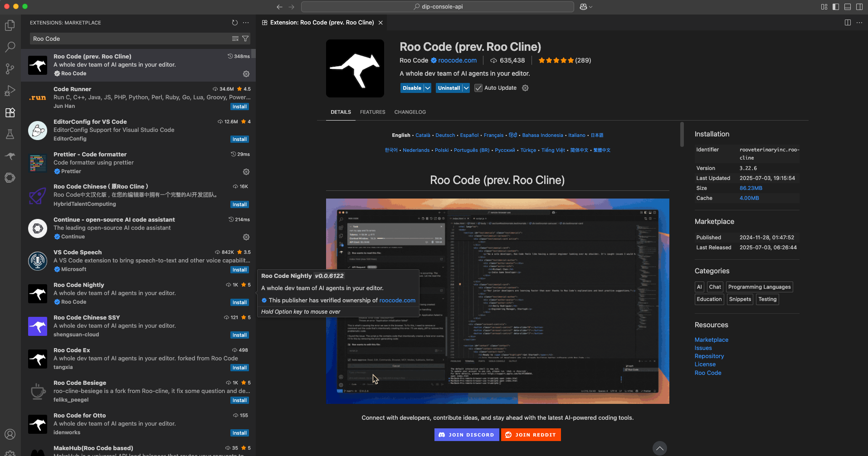Toggle the Auto Update checkbox
Viewport: 868px width, 456px height.
pos(478,88)
